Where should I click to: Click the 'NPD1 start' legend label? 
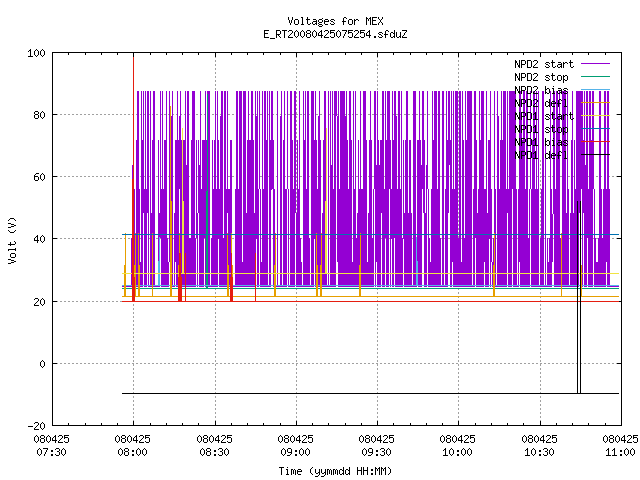click(x=544, y=116)
